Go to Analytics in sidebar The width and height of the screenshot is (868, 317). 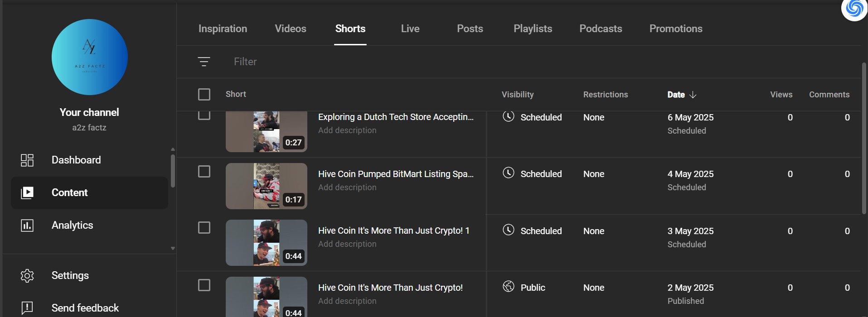click(89, 226)
